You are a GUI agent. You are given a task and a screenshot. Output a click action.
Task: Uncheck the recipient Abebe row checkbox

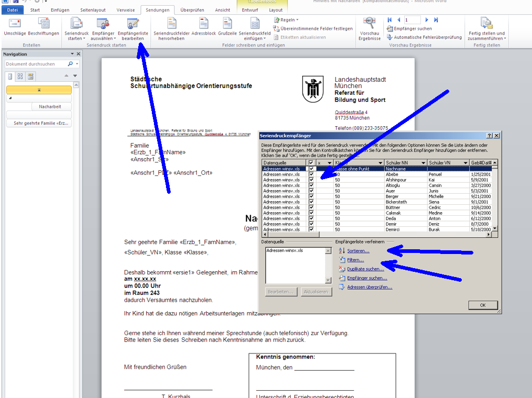coord(312,174)
